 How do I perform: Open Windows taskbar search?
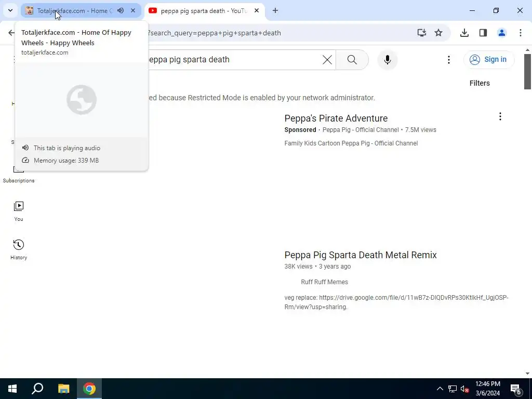pyautogui.click(x=37, y=389)
